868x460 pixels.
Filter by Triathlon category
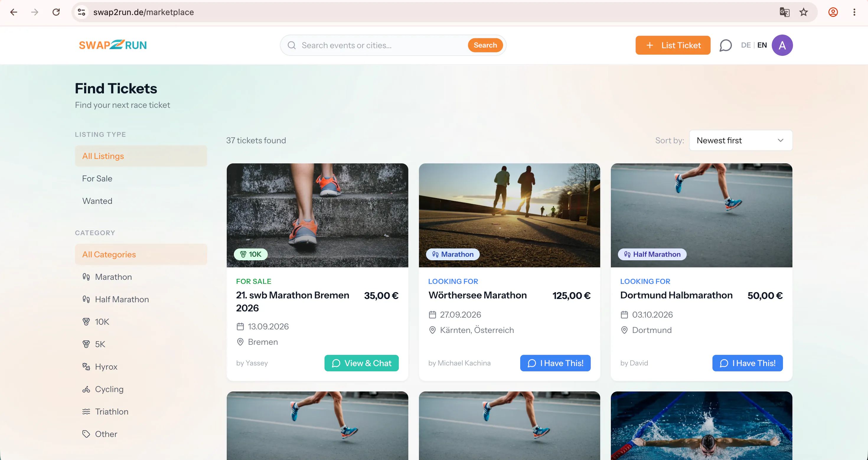pos(141,412)
